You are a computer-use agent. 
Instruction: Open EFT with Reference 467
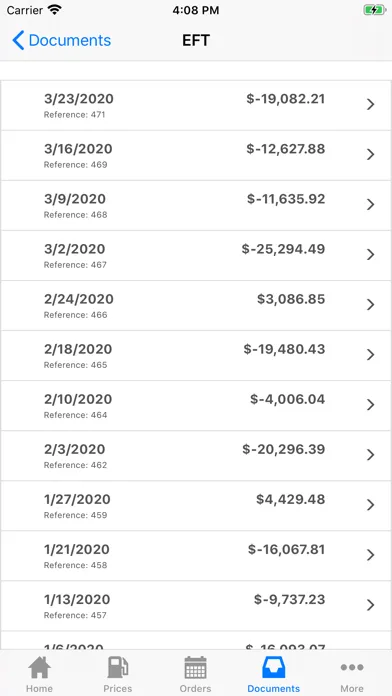point(196,255)
